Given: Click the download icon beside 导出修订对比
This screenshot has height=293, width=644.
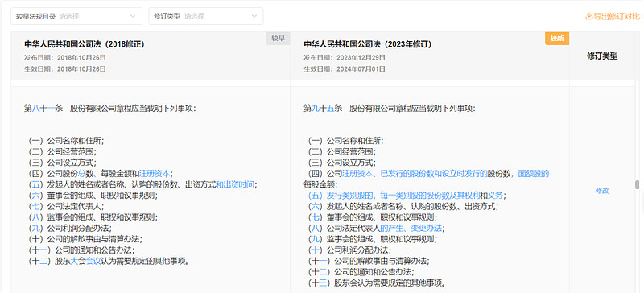Looking at the screenshot, I should (x=588, y=16).
